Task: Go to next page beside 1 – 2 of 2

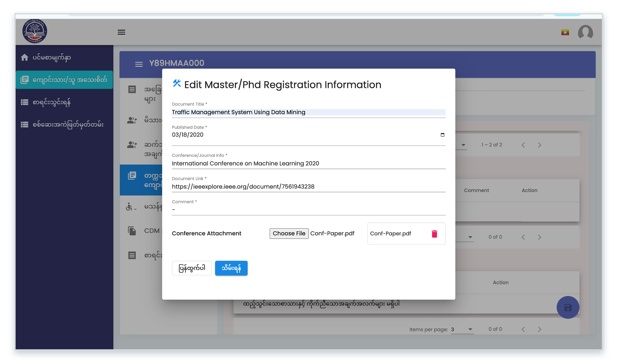Action: pos(540,145)
